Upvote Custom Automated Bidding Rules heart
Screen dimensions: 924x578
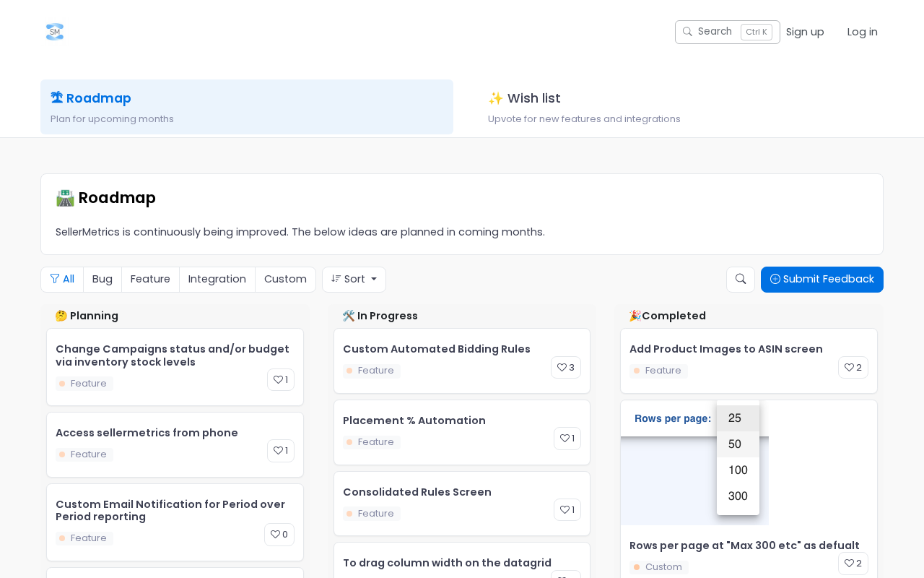click(566, 368)
